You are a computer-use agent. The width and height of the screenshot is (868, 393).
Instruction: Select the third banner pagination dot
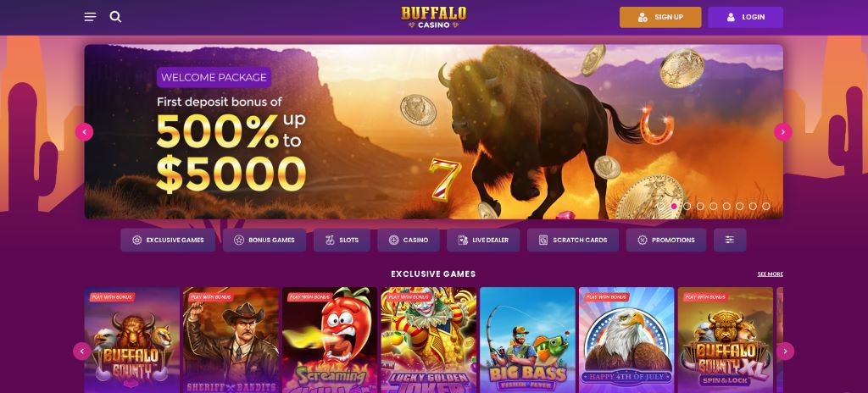point(687,206)
